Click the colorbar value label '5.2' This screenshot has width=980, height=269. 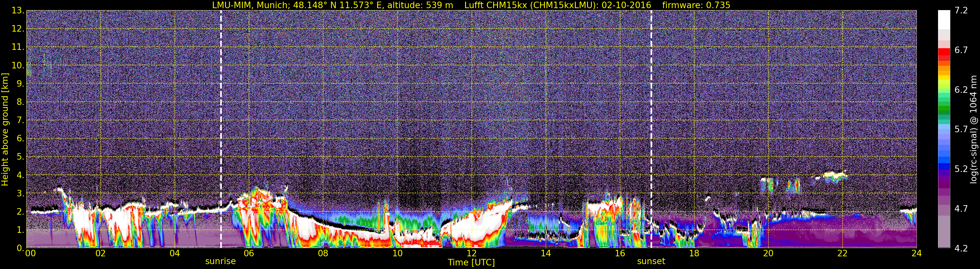pos(961,169)
